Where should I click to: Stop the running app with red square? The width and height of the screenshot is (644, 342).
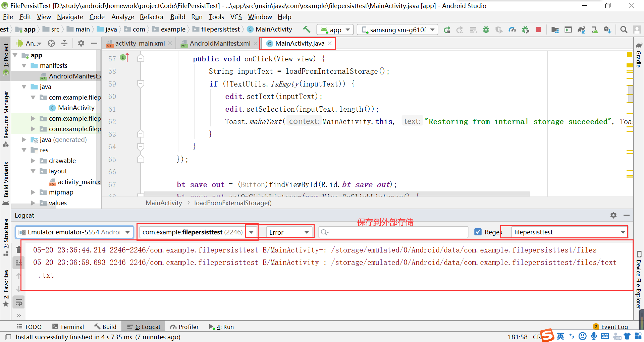coord(538,30)
